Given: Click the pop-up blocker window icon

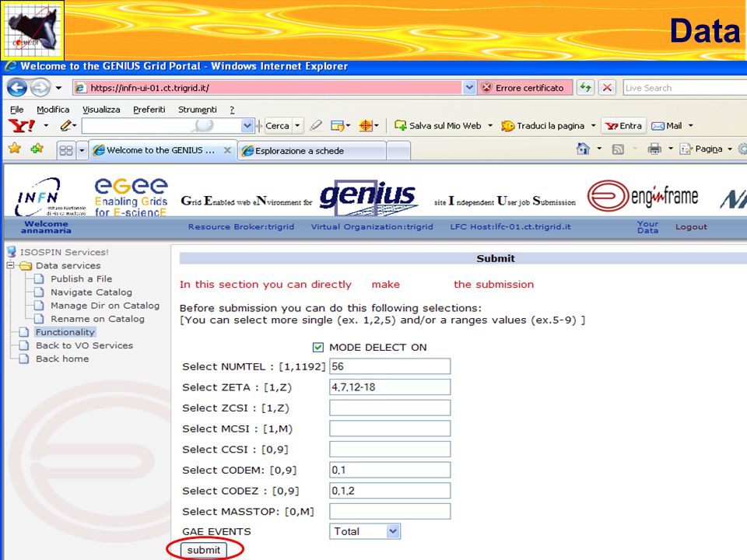Looking at the screenshot, I should point(337,126).
